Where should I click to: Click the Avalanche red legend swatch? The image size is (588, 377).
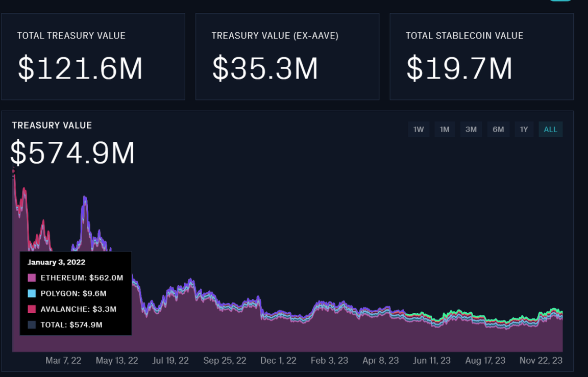[x=32, y=309]
